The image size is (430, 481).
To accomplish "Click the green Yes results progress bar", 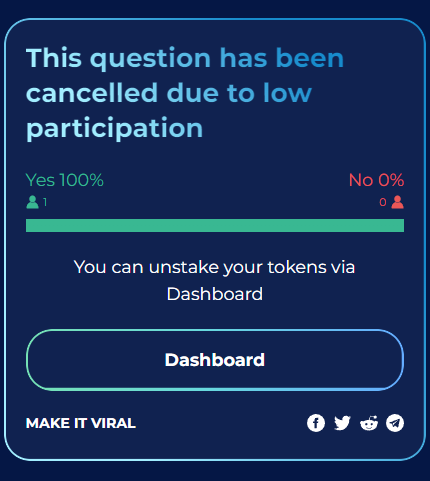I will tap(215, 225).
